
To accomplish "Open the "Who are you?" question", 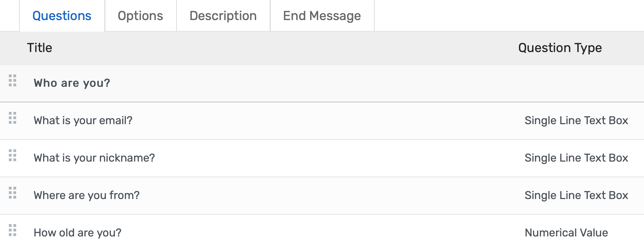I will pos(72,83).
